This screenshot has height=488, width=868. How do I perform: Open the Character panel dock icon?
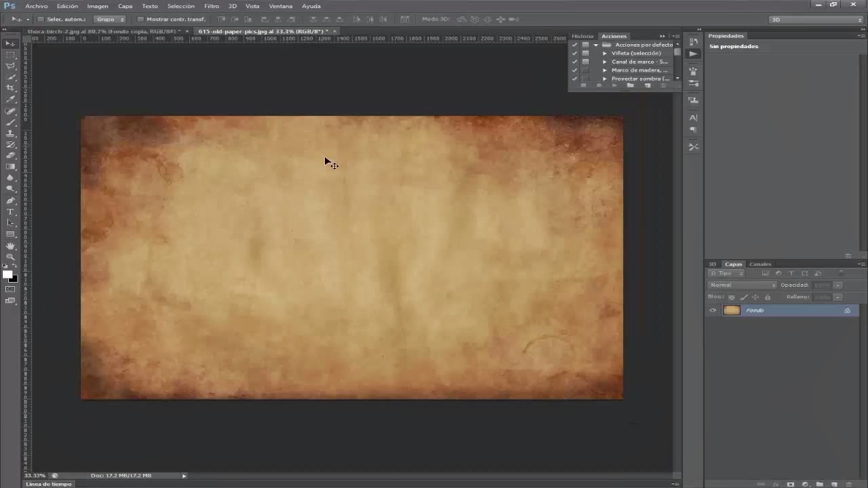[x=693, y=118]
